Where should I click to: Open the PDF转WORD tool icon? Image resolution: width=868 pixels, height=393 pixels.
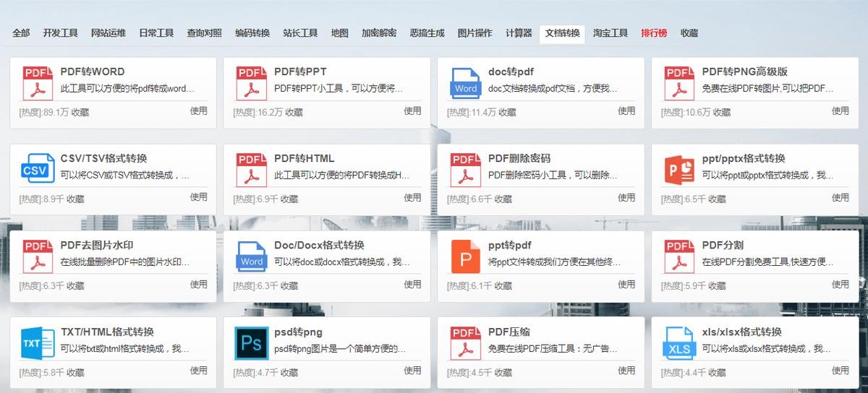pos(38,82)
